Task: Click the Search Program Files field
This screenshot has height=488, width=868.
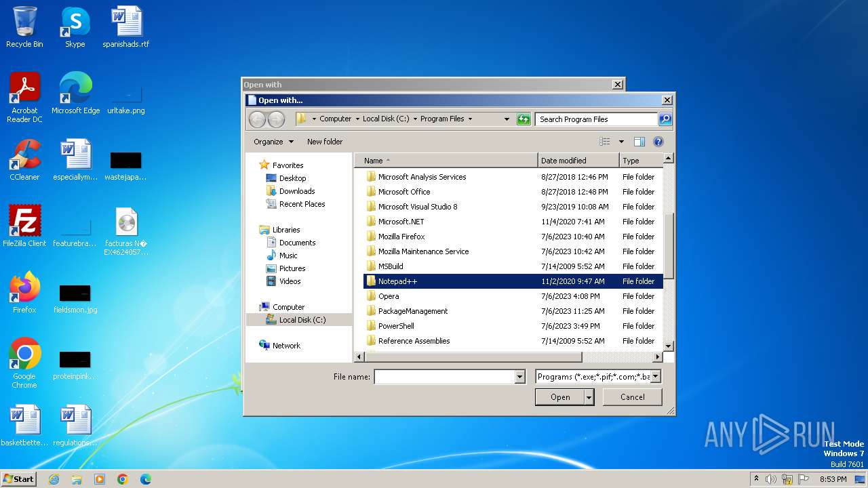Action: 596,119
